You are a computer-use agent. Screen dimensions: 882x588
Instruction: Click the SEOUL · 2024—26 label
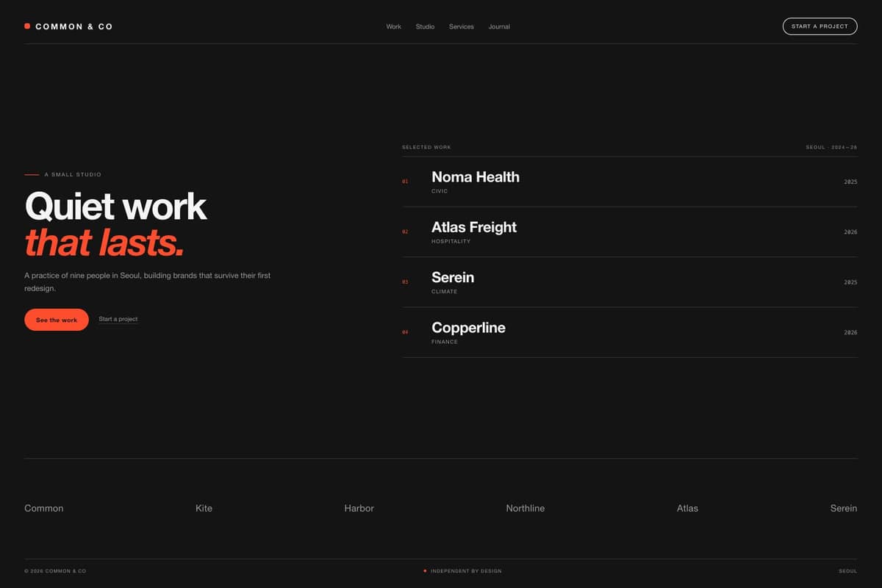point(831,147)
